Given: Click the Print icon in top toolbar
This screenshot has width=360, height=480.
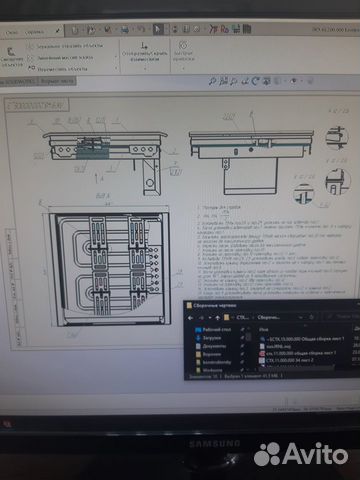Looking at the screenshot, I should [125, 30].
